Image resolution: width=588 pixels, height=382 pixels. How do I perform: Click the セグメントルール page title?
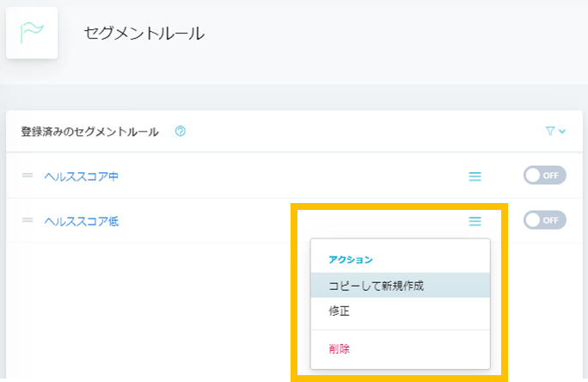(144, 33)
